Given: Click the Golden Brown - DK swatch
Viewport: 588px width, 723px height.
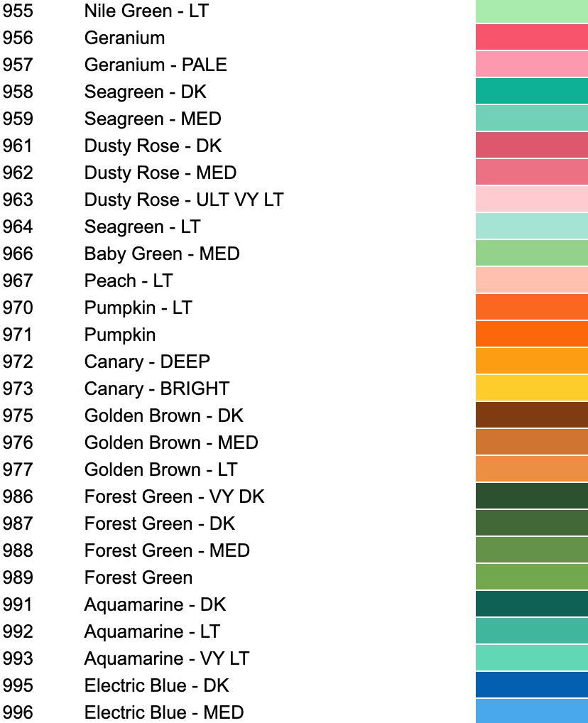Looking at the screenshot, I should tap(531, 415).
